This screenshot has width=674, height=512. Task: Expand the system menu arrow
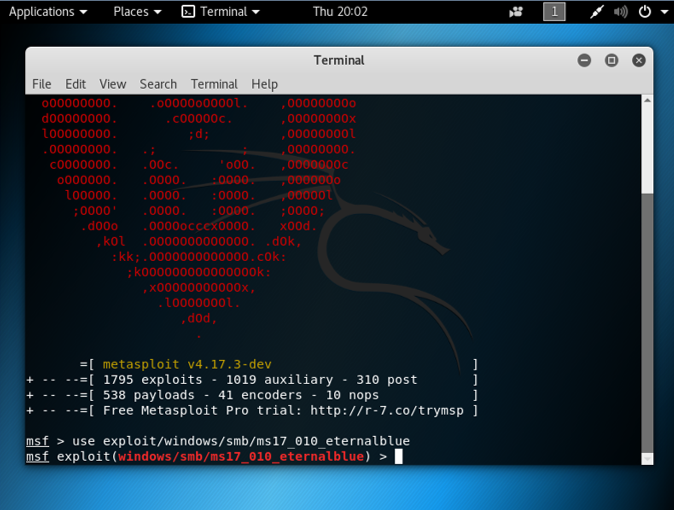click(x=664, y=12)
